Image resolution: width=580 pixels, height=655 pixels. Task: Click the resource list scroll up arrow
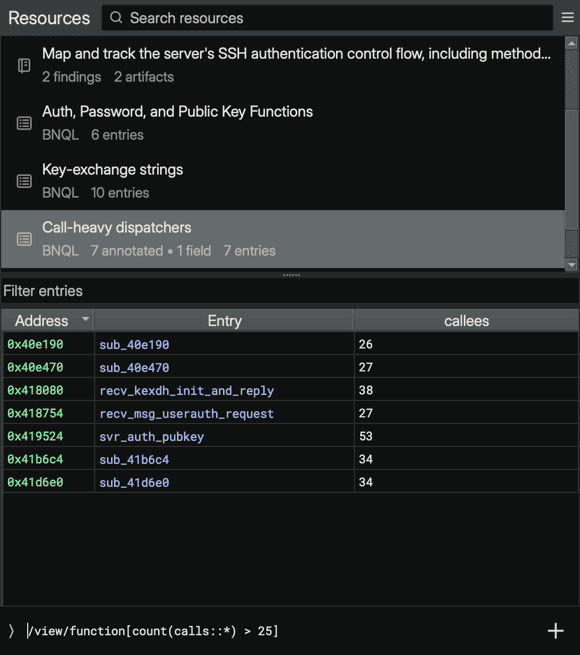coord(571,43)
